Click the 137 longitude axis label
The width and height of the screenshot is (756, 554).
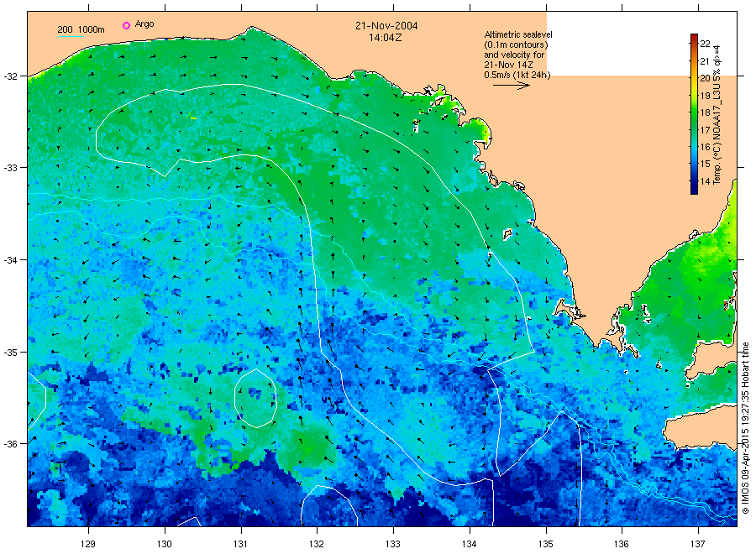(698, 544)
